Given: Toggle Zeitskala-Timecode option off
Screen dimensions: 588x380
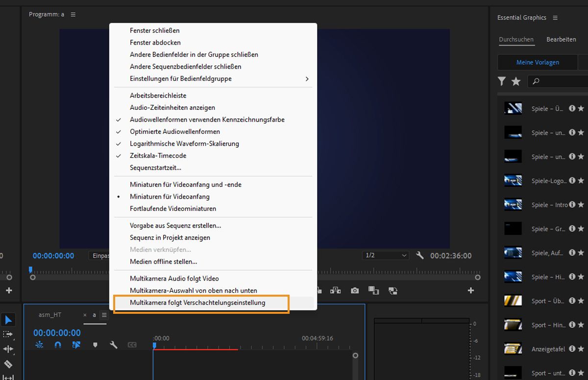Looking at the screenshot, I should click(x=158, y=155).
